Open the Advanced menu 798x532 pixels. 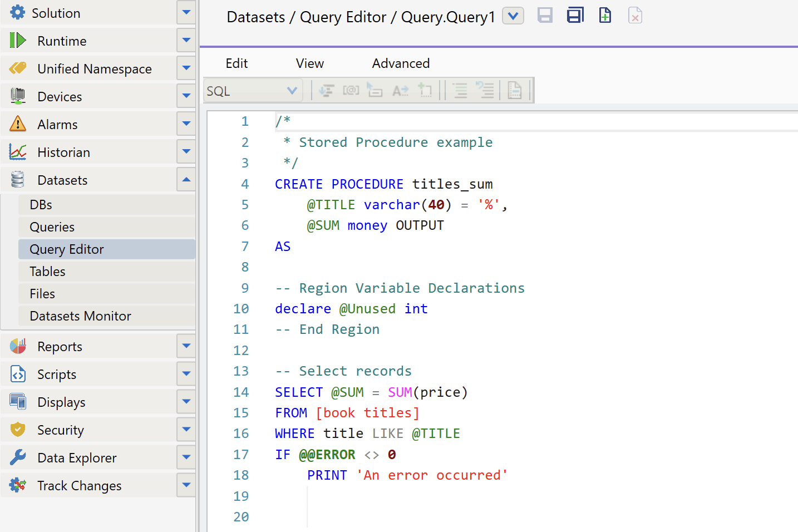401,63
